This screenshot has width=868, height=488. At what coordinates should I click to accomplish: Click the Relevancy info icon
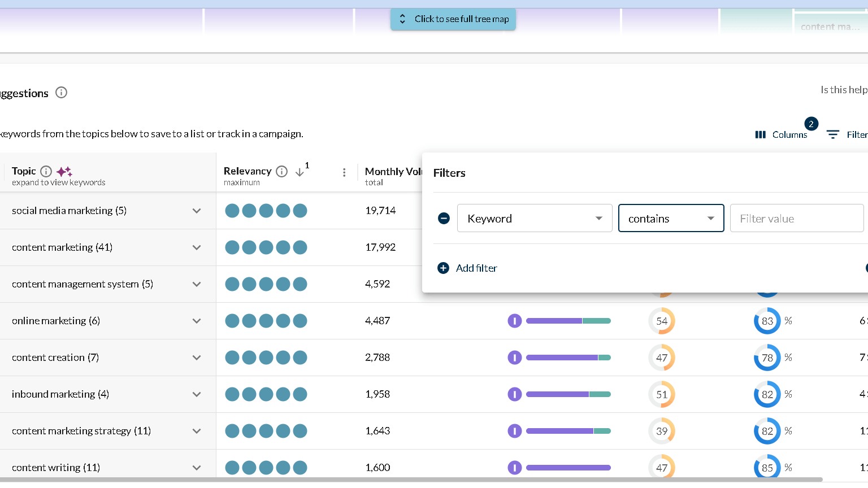pos(281,171)
